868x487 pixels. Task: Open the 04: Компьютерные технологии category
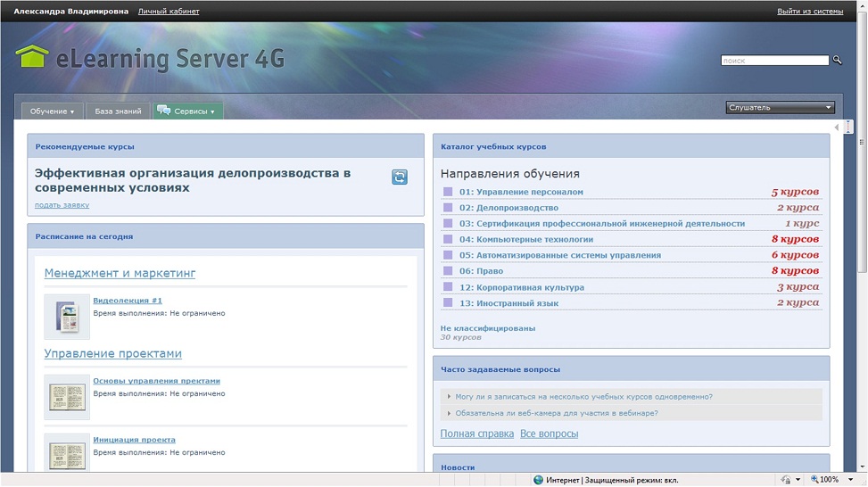(x=525, y=239)
